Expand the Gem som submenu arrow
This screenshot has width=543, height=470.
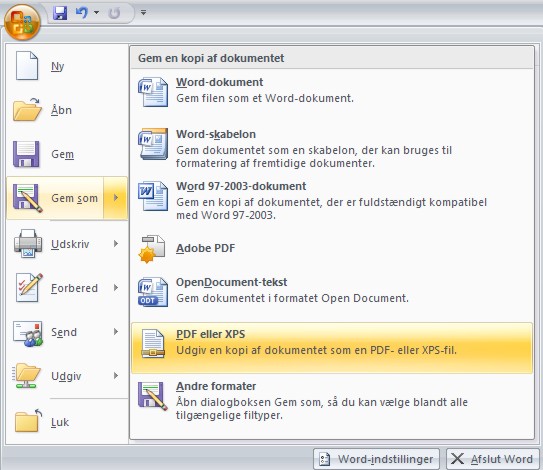pos(116,198)
